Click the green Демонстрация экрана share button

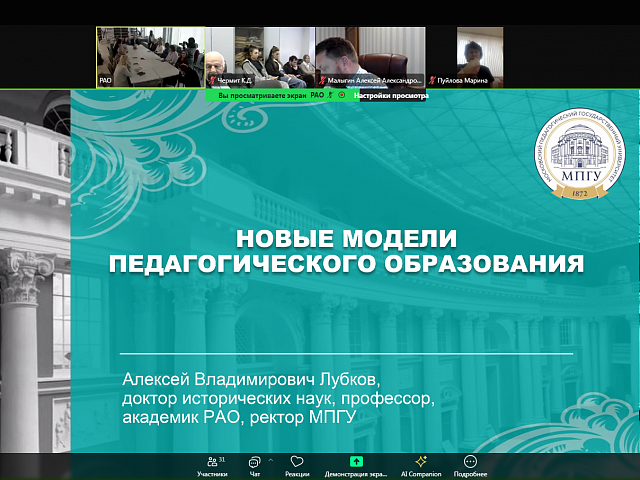357,465
